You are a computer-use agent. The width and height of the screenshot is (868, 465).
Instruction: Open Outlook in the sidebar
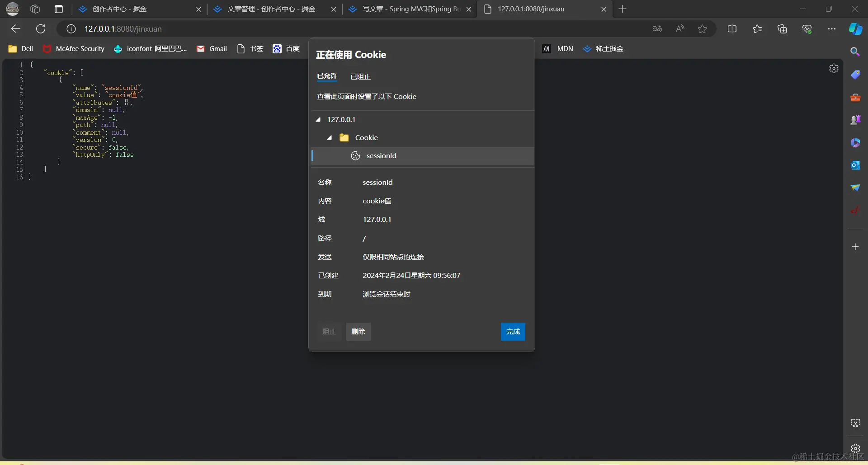[x=855, y=165]
